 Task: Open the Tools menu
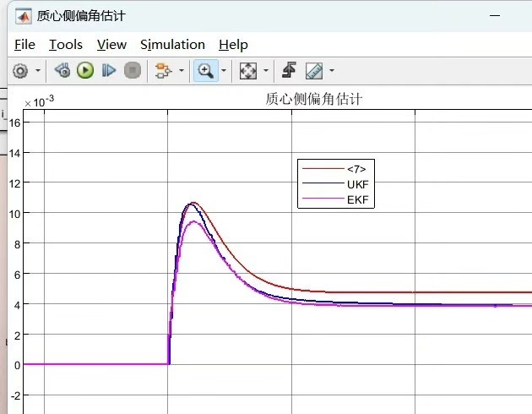coord(66,45)
